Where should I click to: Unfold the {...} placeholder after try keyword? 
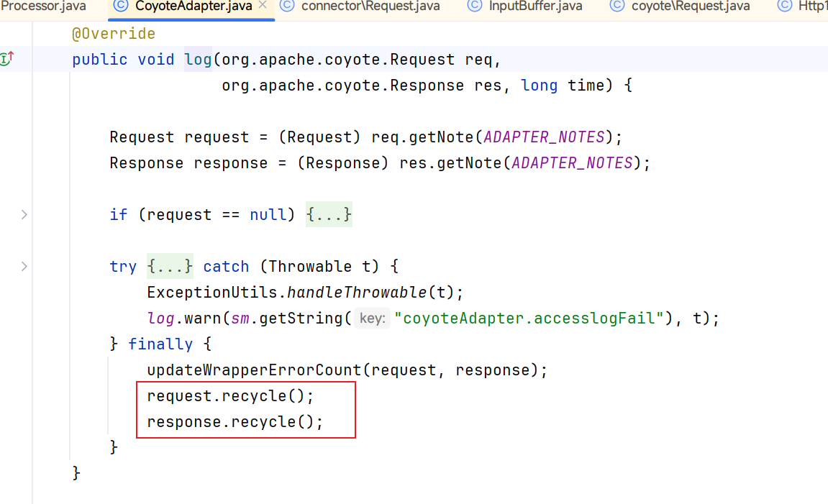coord(170,266)
